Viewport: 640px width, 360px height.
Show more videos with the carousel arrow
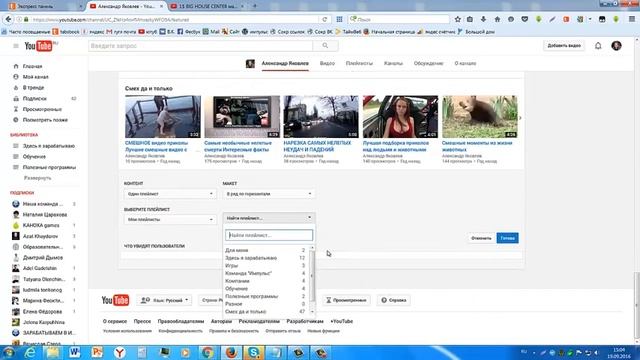520,118
